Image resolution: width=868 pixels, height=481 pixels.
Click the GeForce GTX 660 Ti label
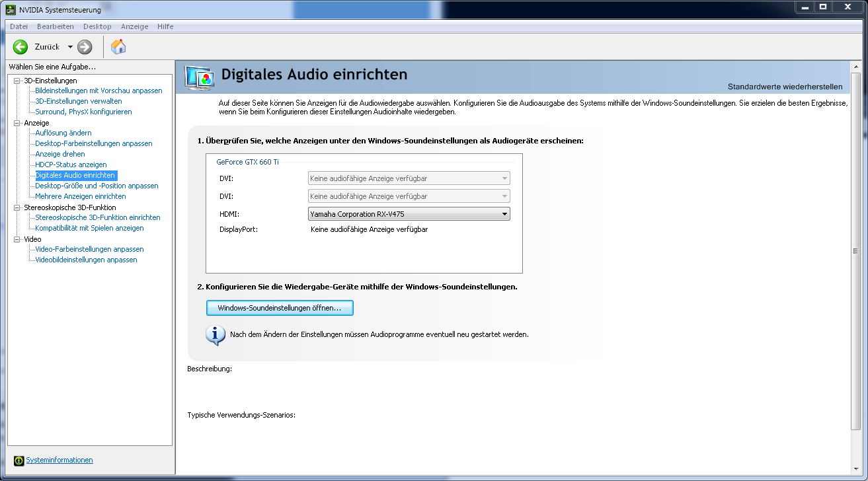tap(247, 161)
